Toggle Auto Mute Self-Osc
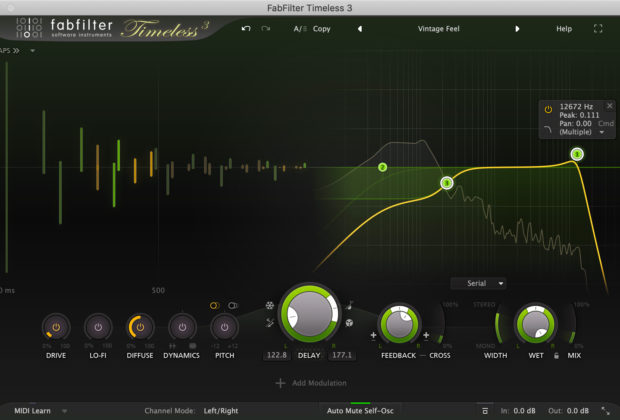Image resolution: width=620 pixels, height=420 pixels. [x=360, y=411]
